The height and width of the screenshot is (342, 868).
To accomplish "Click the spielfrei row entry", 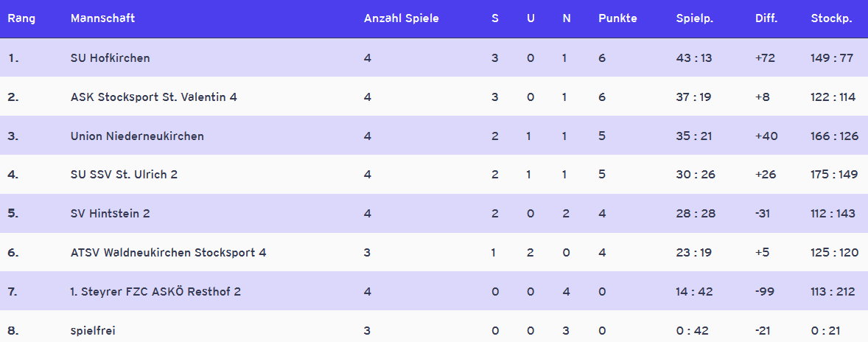I will 94,331.
